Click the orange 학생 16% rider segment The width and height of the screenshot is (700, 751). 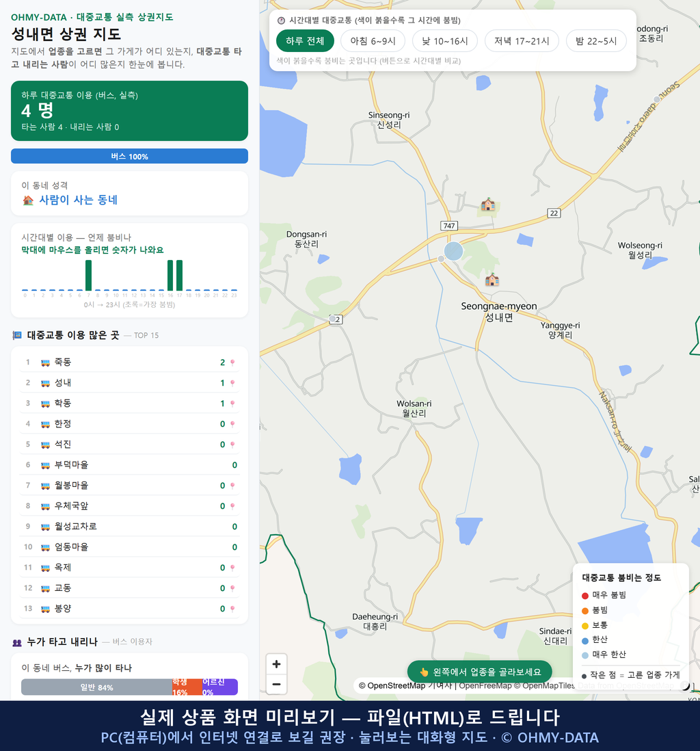tap(187, 687)
